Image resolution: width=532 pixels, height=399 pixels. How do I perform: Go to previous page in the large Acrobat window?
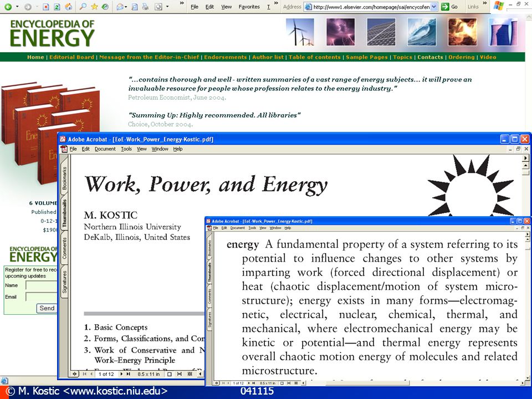pyautogui.click(x=91, y=374)
